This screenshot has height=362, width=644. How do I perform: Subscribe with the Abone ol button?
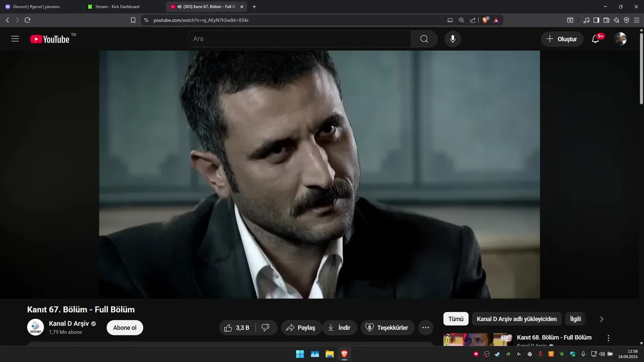[125, 328]
